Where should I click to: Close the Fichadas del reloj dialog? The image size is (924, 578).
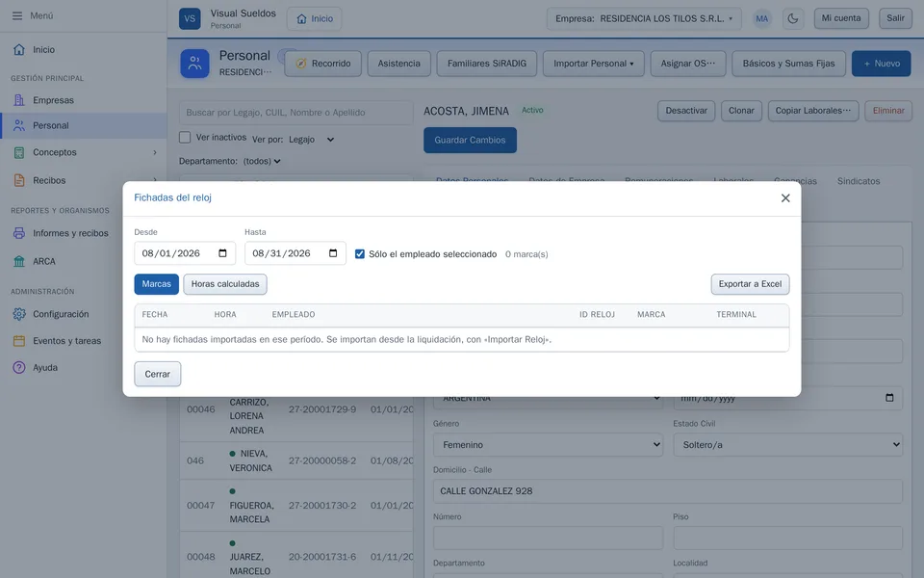pos(785,198)
